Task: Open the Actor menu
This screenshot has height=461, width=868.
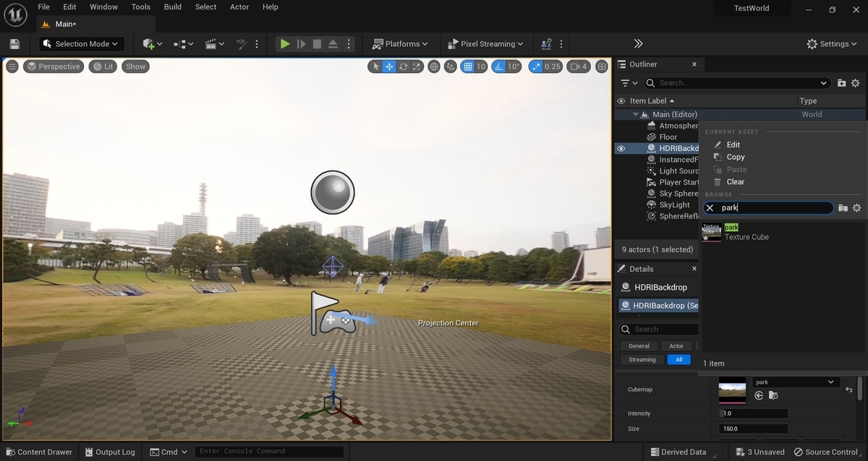Action: [239, 7]
